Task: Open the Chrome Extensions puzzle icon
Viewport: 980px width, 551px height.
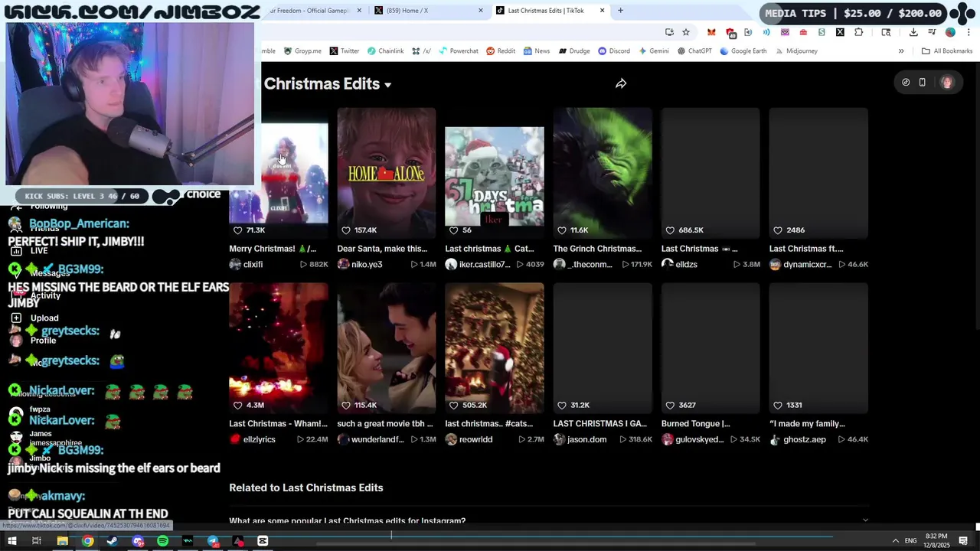Action: 858,32
